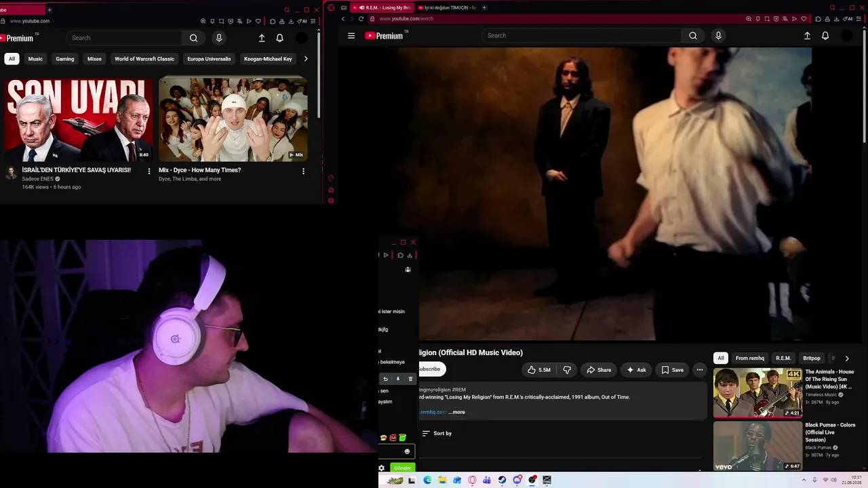This screenshot has height=488, width=868.
Task: Open the Create upload icon in the left YouTube window
Action: click(x=262, y=38)
